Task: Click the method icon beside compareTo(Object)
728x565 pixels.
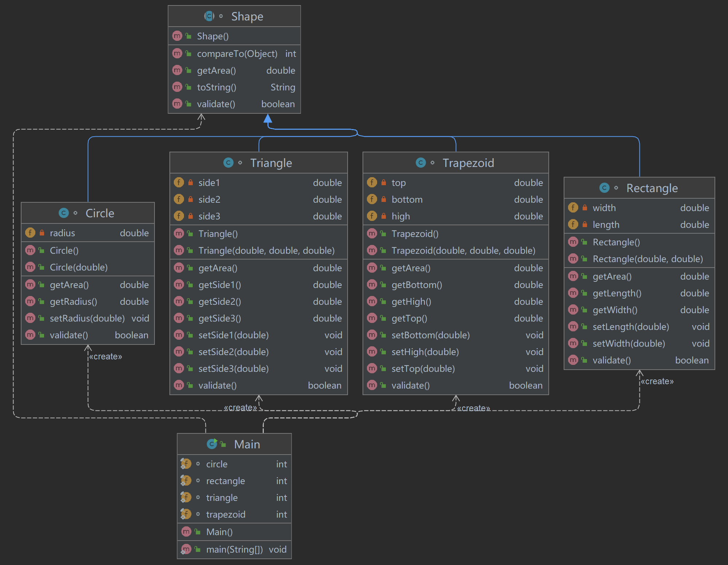Action: (x=177, y=54)
